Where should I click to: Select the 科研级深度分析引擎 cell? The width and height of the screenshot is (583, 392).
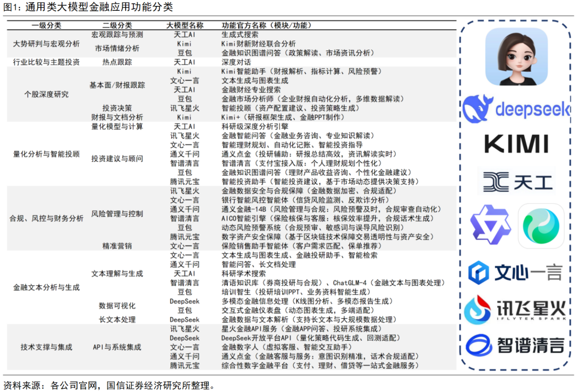(x=255, y=126)
